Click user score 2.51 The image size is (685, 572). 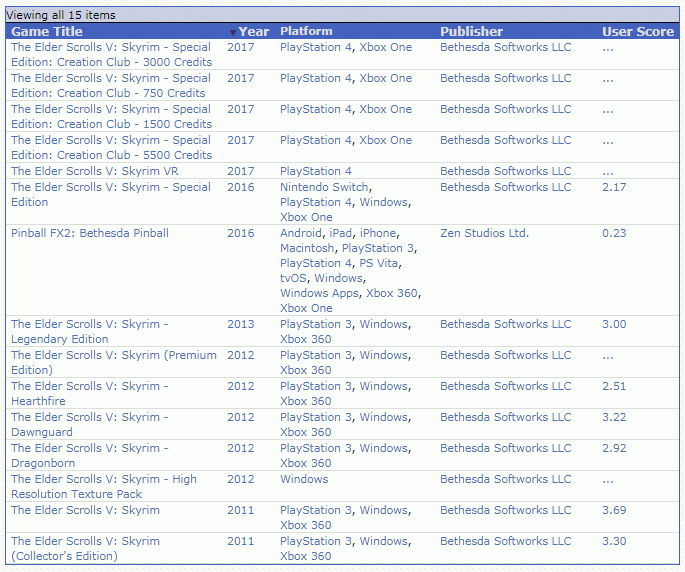click(x=614, y=386)
